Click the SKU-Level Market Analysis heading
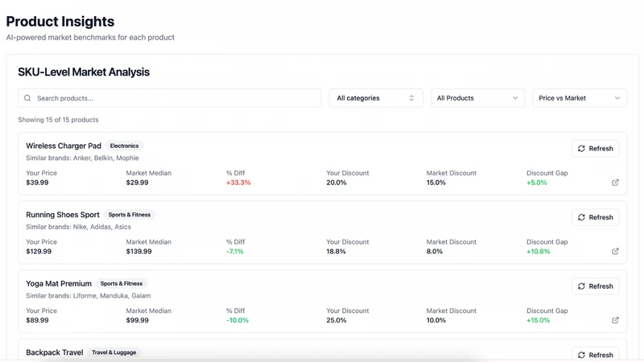This screenshot has height=362, width=644. pyautogui.click(x=84, y=72)
